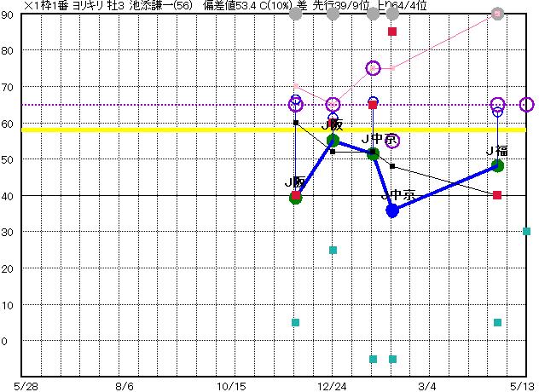
Task: Click the 90 label on the y-axis
Action: coord(9,14)
